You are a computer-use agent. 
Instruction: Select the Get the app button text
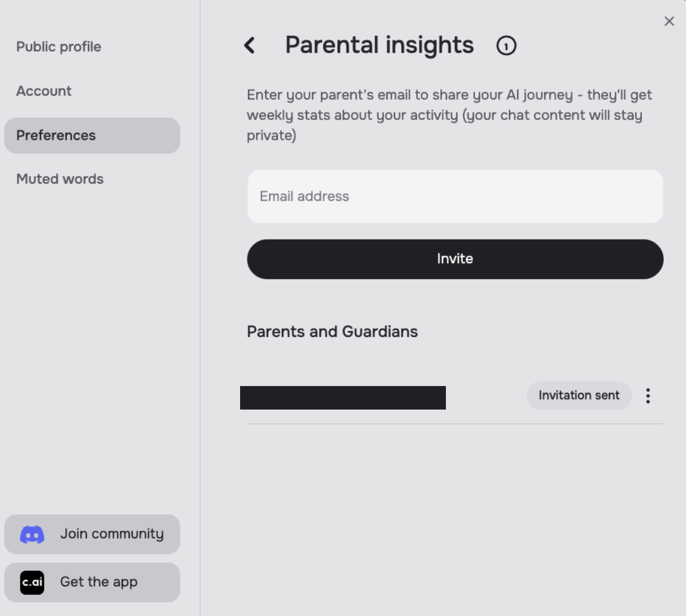99,582
